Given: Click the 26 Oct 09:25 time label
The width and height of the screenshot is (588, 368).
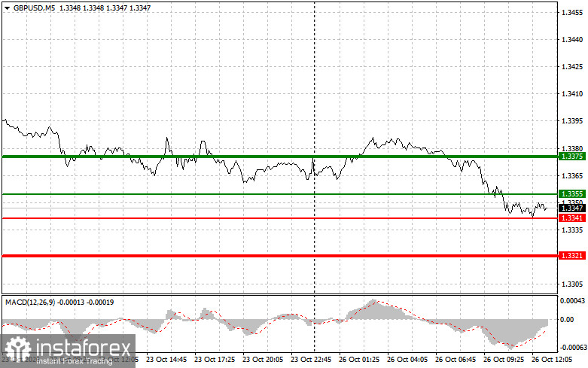Looking at the screenshot, I should pyautogui.click(x=504, y=360).
